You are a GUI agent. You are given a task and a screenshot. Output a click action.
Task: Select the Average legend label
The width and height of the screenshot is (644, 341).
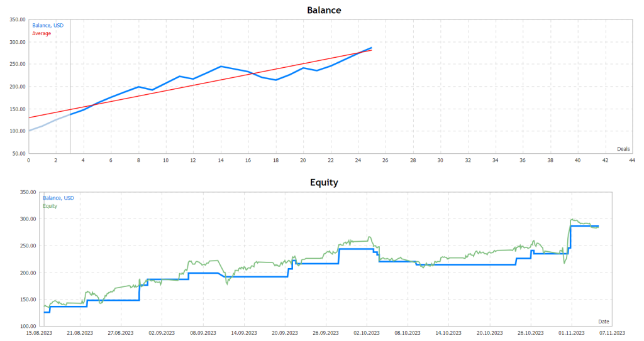pos(42,33)
